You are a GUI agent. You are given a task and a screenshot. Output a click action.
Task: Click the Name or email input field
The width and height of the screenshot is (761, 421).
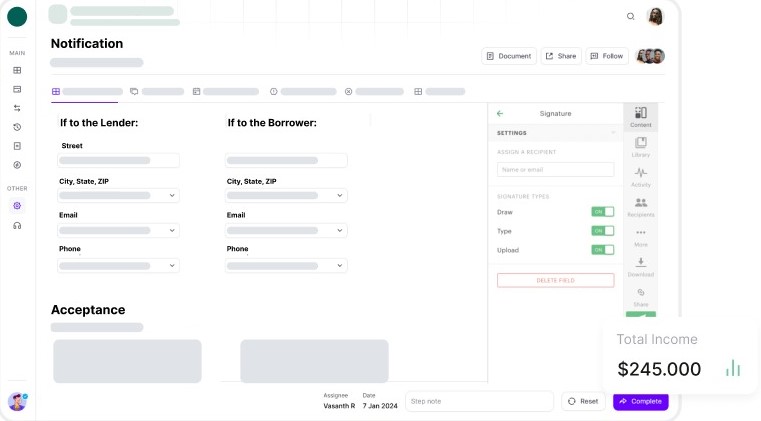(x=555, y=170)
